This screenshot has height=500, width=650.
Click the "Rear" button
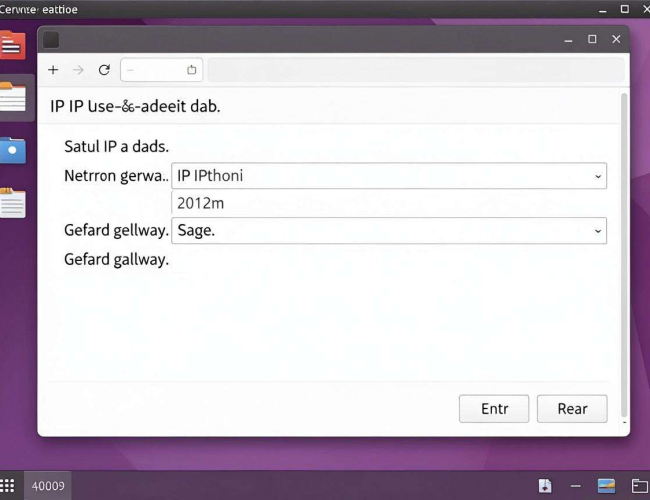(572, 409)
